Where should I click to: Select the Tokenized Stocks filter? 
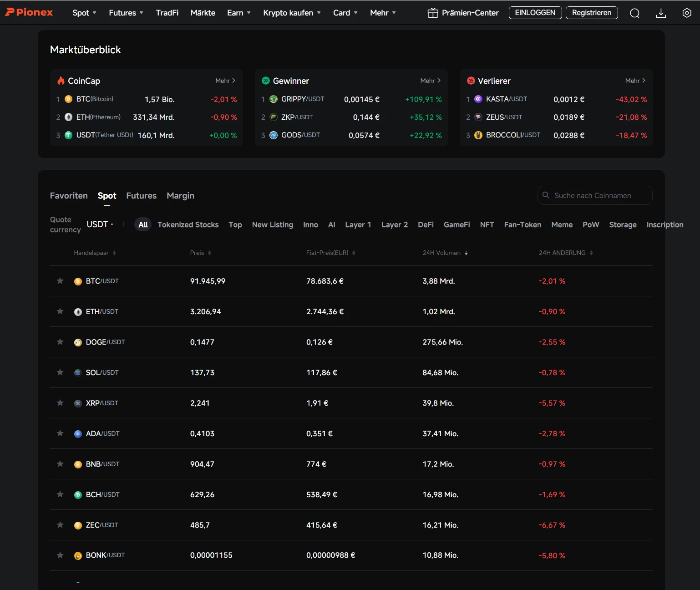click(188, 225)
